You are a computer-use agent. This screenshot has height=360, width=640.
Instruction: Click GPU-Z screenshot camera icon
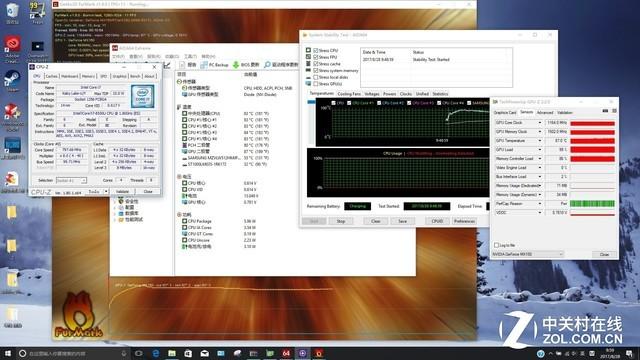pos(605,111)
